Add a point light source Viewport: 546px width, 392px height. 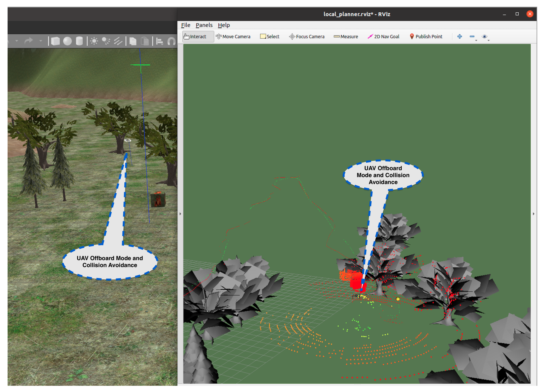pyautogui.click(x=94, y=41)
